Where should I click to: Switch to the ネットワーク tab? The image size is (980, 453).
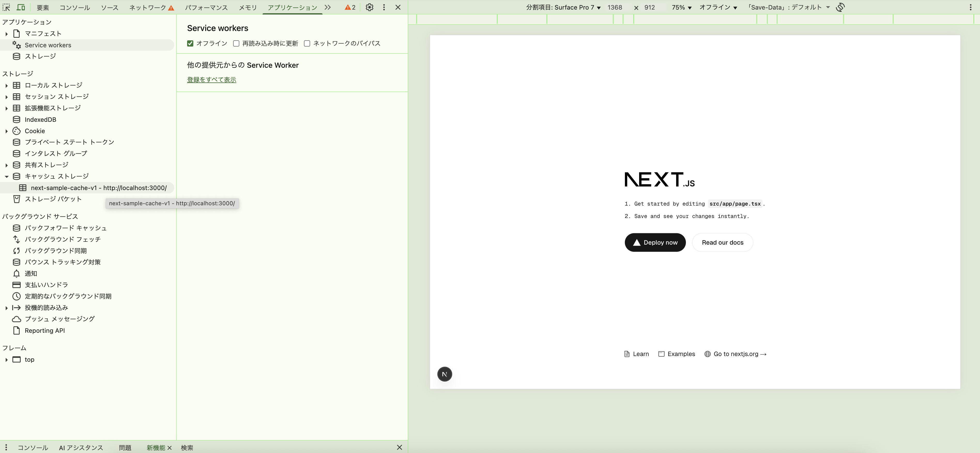(148, 7)
